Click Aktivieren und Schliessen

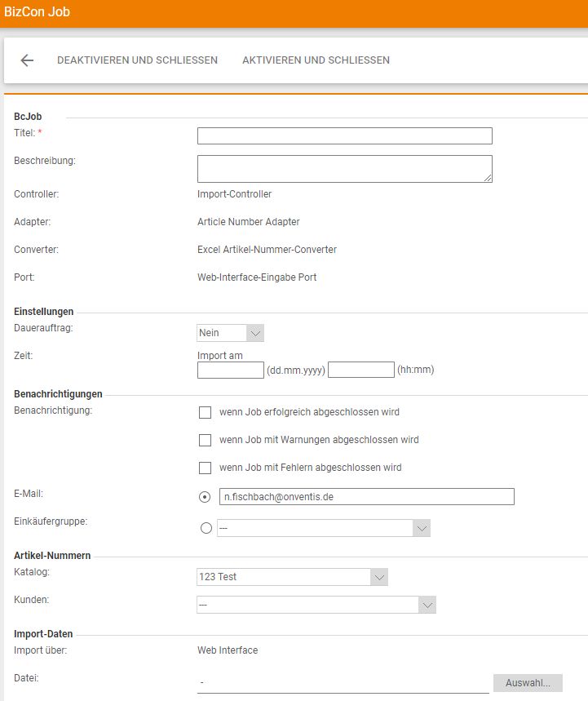[x=316, y=60]
